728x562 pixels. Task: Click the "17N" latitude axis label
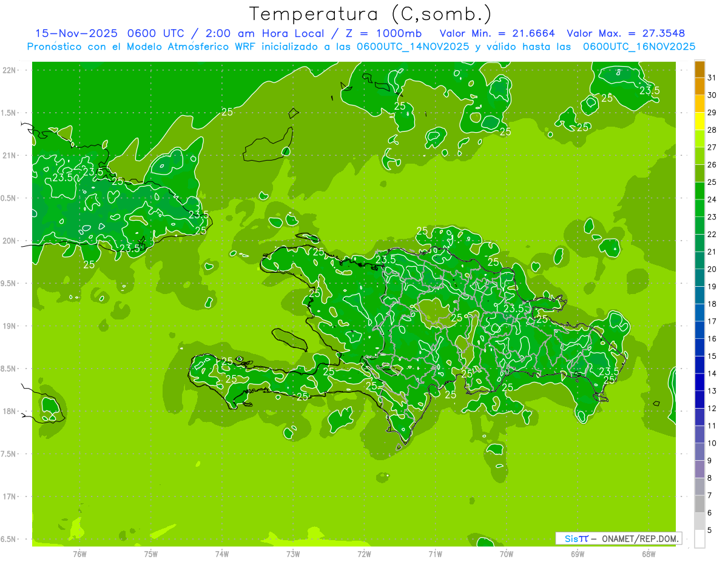(9, 497)
